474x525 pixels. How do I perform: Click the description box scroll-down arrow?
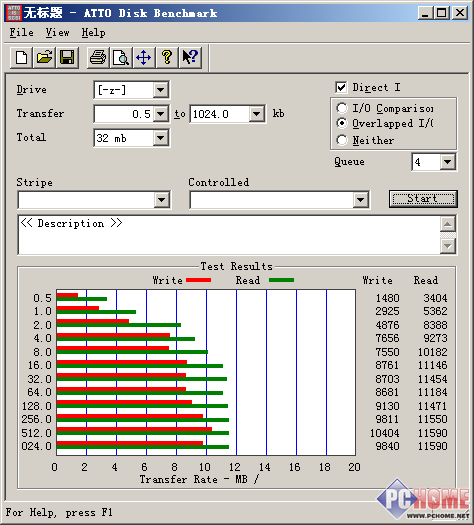(448, 246)
